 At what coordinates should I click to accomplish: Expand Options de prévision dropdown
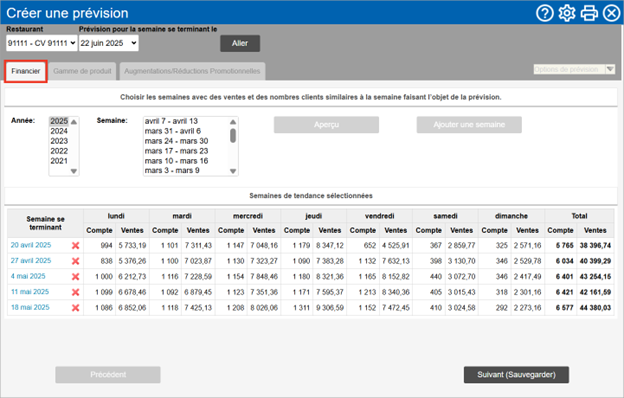point(574,69)
